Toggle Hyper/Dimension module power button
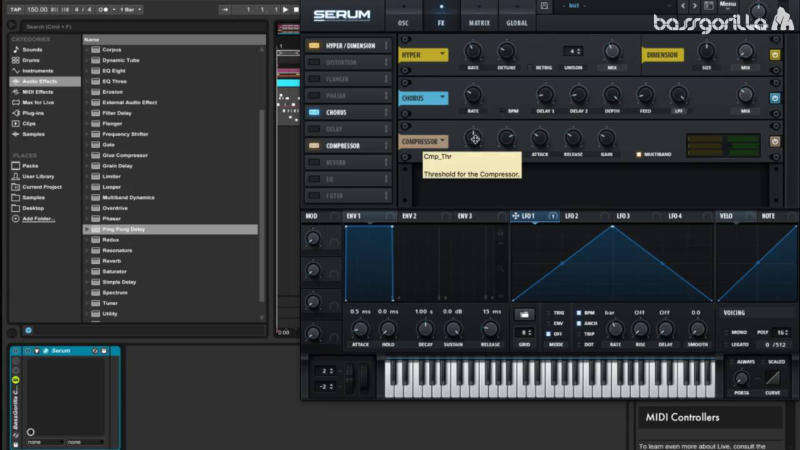 click(775, 55)
